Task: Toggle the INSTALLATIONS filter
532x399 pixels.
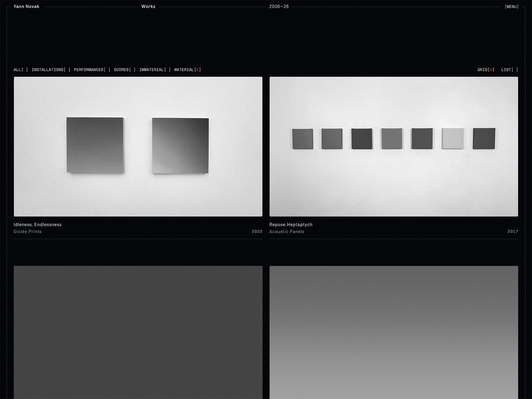Action: (x=51, y=70)
